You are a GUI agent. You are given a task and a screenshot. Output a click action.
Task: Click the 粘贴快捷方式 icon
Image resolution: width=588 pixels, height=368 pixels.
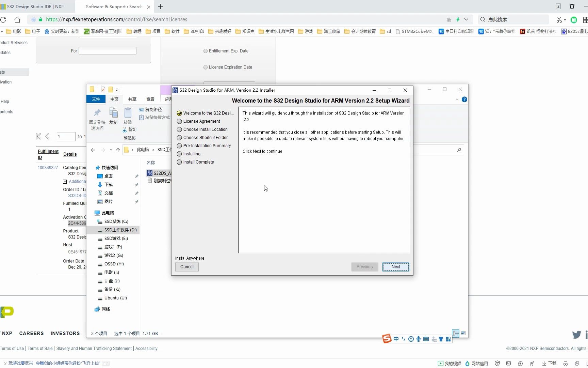point(141,118)
